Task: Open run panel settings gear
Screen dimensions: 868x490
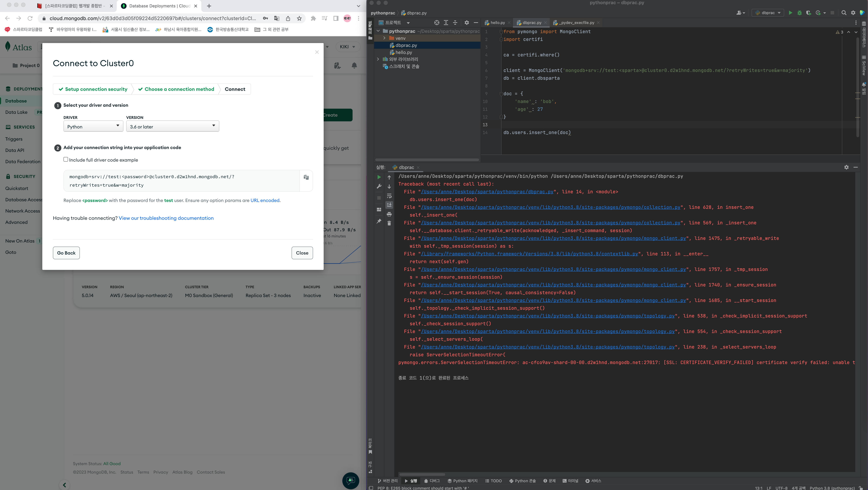Action: [x=846, y=167]
